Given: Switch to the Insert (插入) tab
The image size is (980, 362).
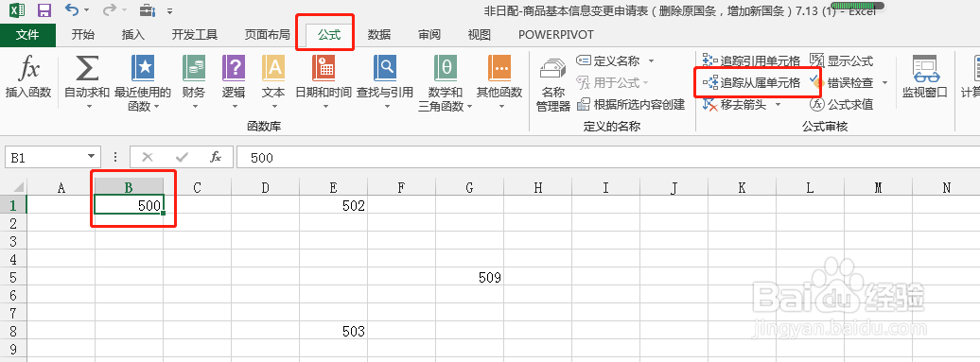Looking at the screenshot, I should coord(132,35).
